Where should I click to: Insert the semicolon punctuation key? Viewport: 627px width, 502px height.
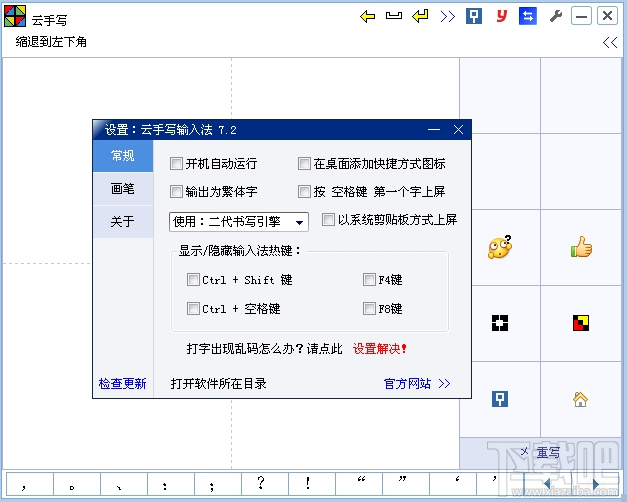click(218, 484)
